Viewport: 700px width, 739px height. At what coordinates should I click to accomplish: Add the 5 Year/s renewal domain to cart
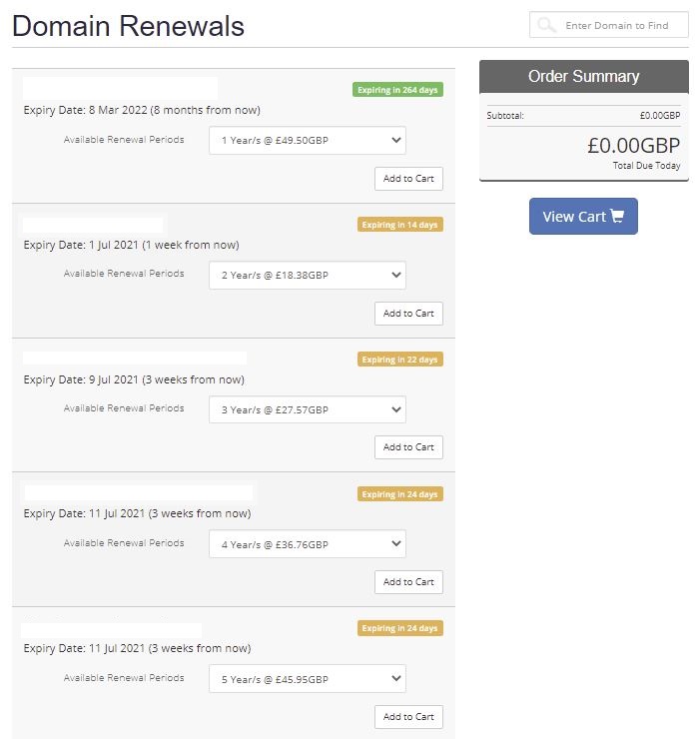coord(408,717)
